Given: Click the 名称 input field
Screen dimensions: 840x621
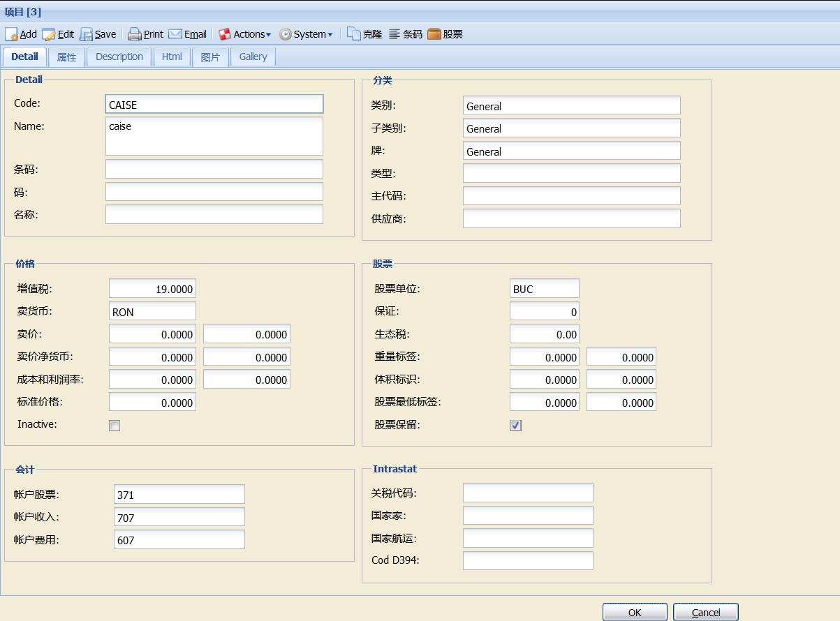Looking at the screenshot, I should pyautogui.click(x=214, y=214).
